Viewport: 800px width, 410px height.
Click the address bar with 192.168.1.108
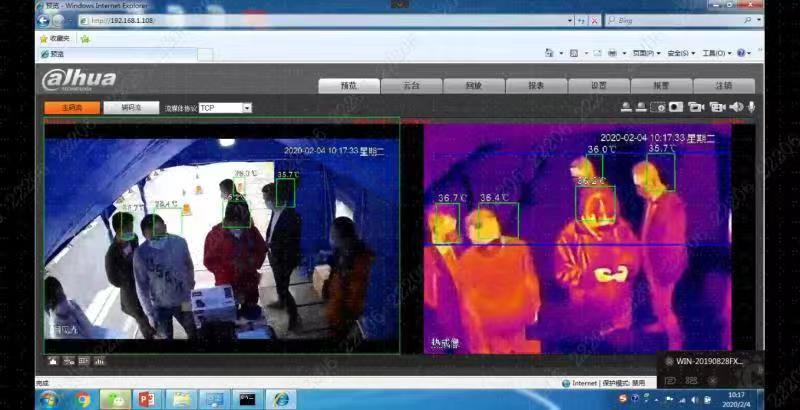pos(300,20)
